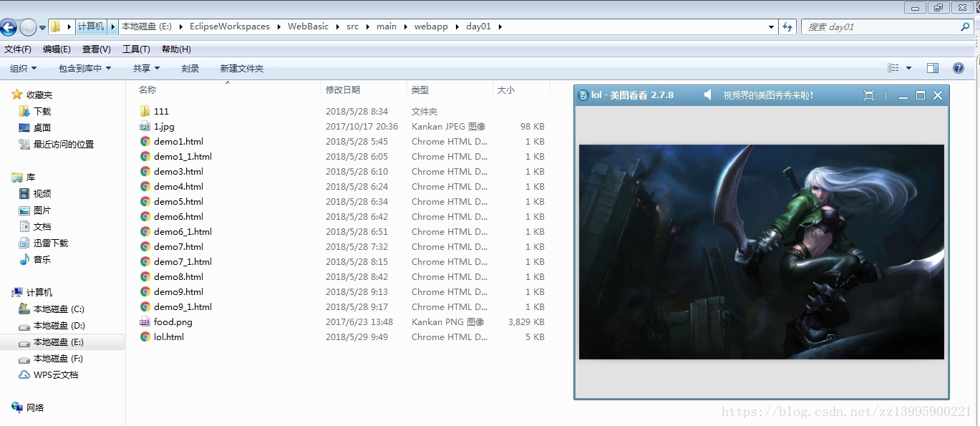Viewport: 980px width, 426px height.
Task: Select the file name demo6_1.html
Action: (183, 231)
